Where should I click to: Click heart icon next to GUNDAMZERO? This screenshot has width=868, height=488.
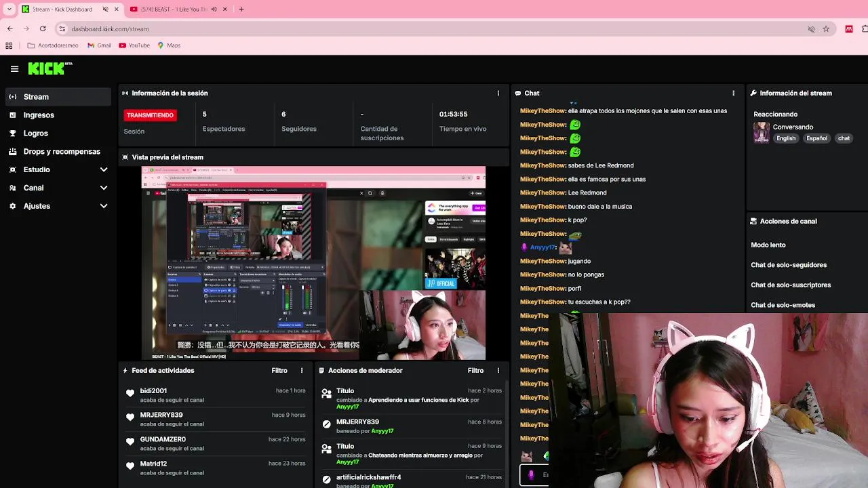pyautogui.click(x=130, y=442)
